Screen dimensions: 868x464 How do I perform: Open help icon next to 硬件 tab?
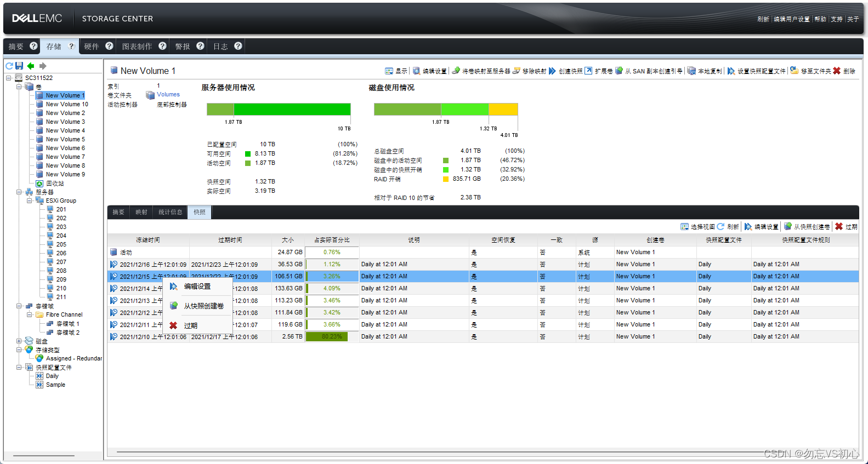pos(109,46)
